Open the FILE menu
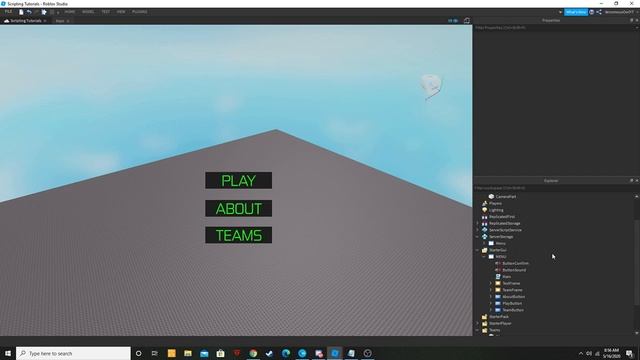Image resolution: width=640 pixels, height=360 pixels. (8, 12)
